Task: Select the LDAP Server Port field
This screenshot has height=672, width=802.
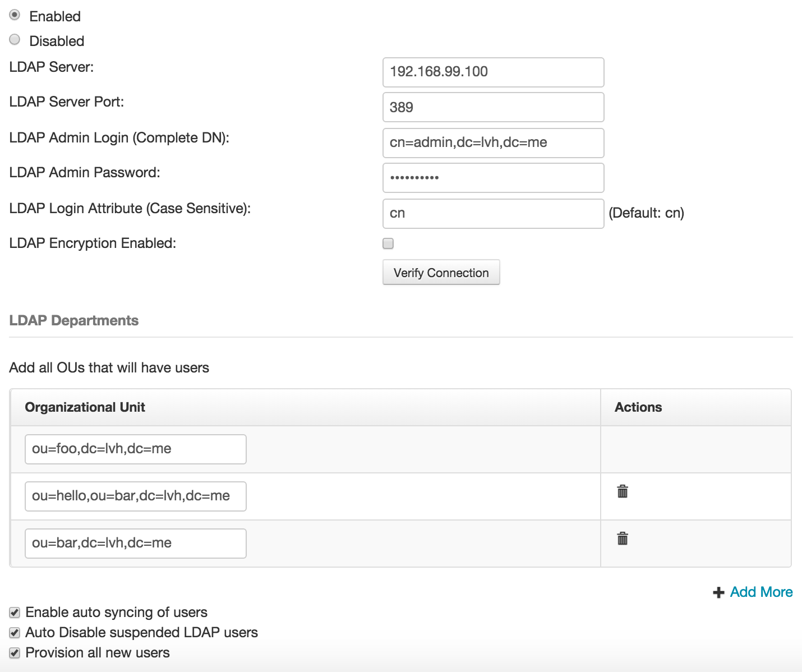Action: tap(492, 107)
